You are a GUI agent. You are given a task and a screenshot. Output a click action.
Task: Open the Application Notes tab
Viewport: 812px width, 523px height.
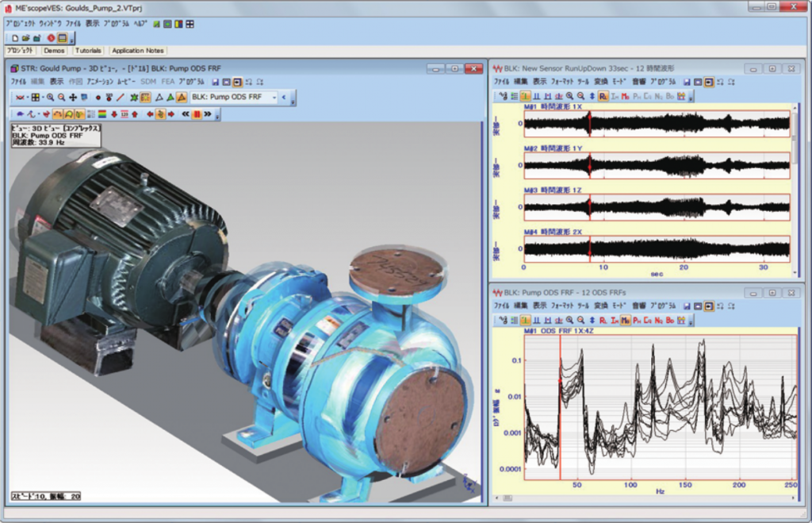(137, 51)
